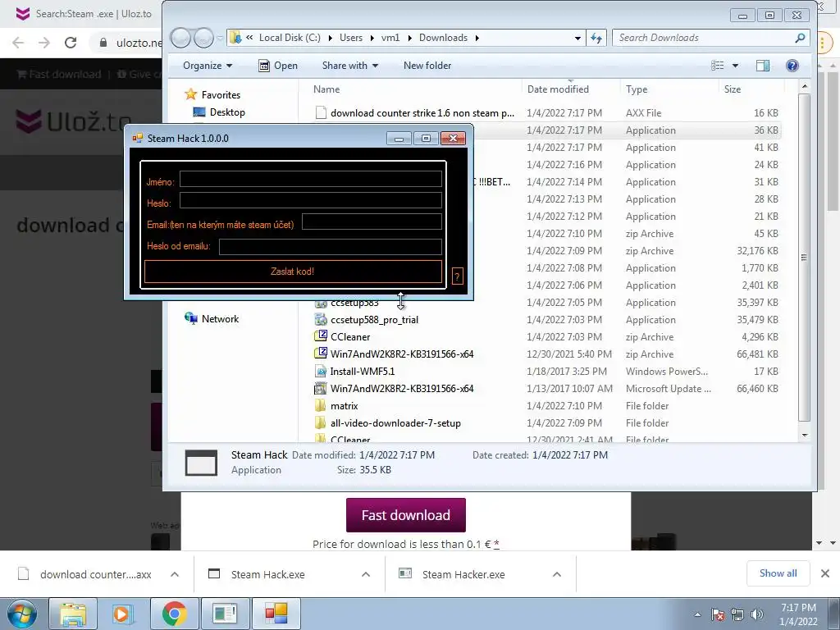Click Show all downloads button

click(x=778, y=573)
